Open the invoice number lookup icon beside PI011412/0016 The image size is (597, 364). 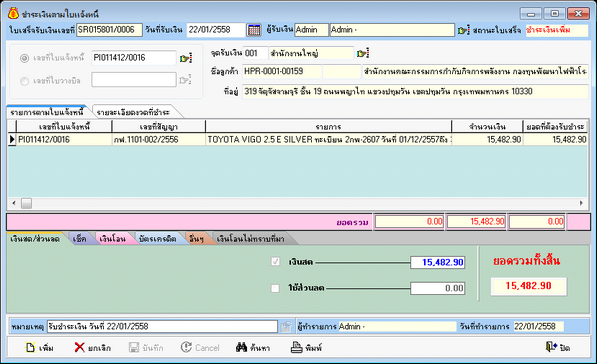click(x=185, y=58)
